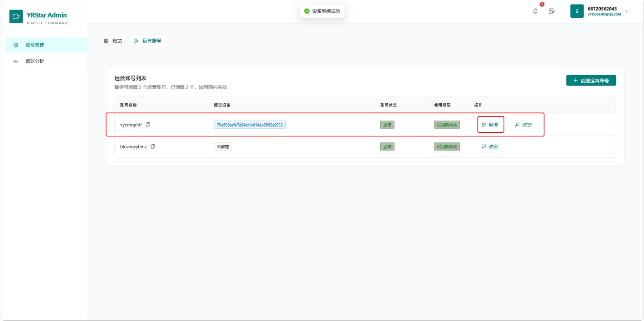
Task: Click 改密 for account vycrmqifdf
Action: coord(523,125)
